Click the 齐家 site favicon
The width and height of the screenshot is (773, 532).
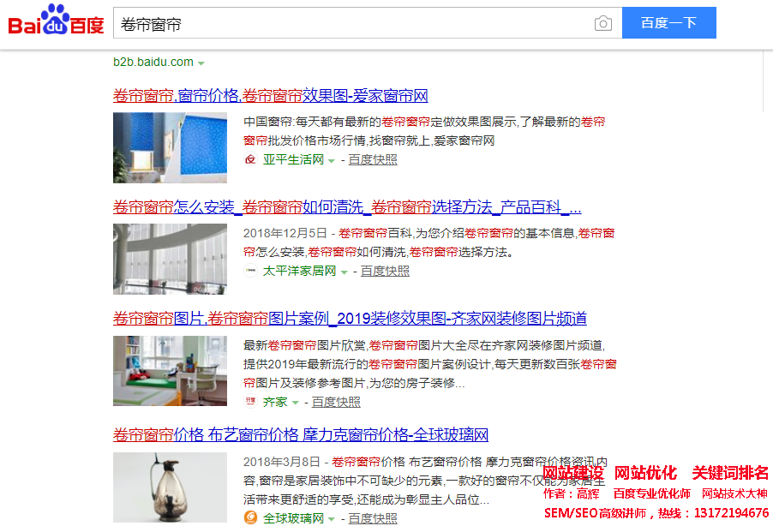click(x=250, y=402)
